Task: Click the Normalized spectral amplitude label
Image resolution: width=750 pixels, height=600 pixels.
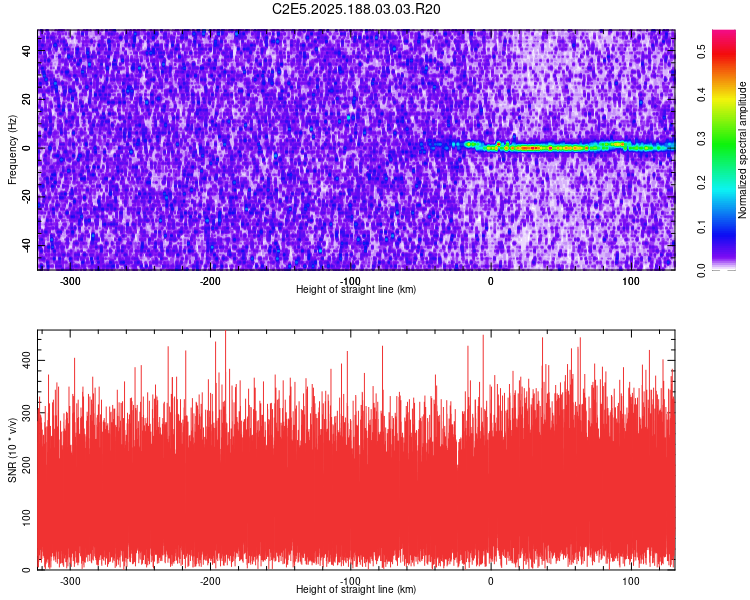Action: (742, 150)
